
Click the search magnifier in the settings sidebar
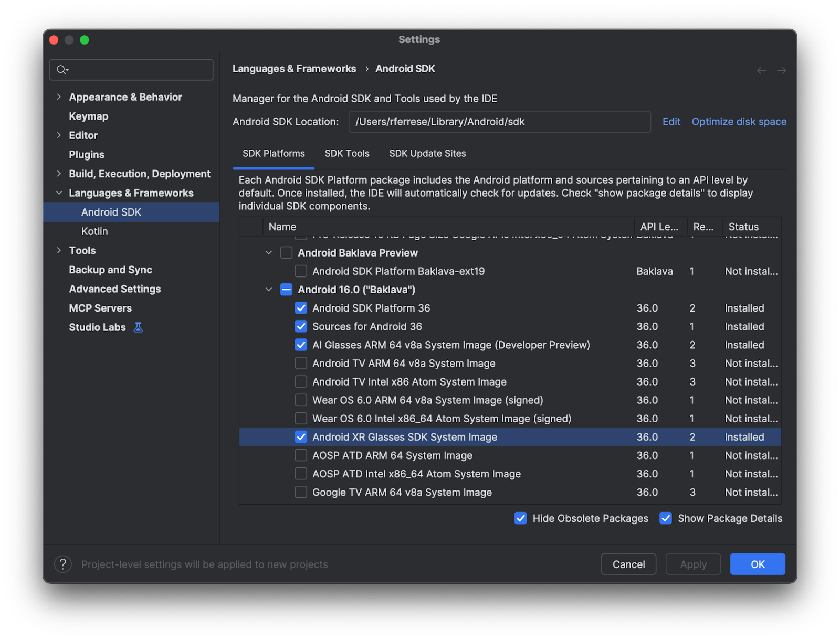(62, 69)
